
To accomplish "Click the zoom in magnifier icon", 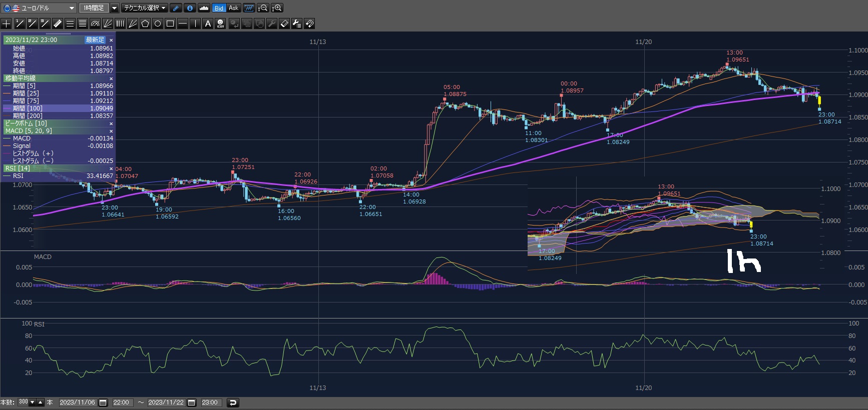I will pyautogui.click(x=277, y=8).
